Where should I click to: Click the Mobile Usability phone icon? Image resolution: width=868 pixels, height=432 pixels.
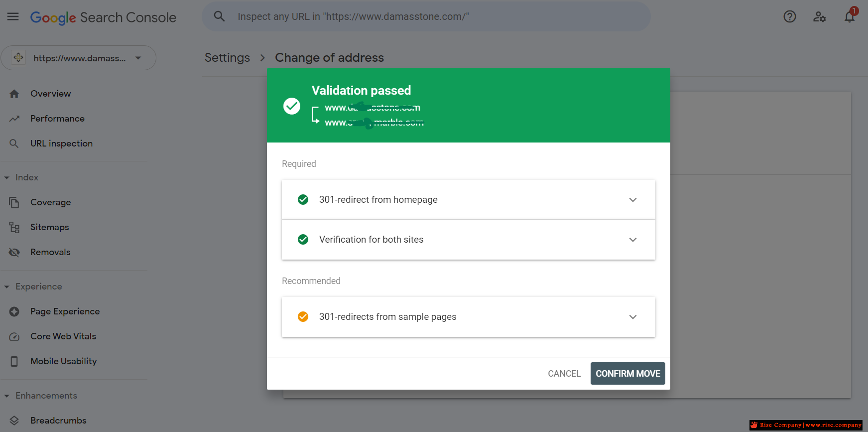pyautogui.click(x=14, y=361)
